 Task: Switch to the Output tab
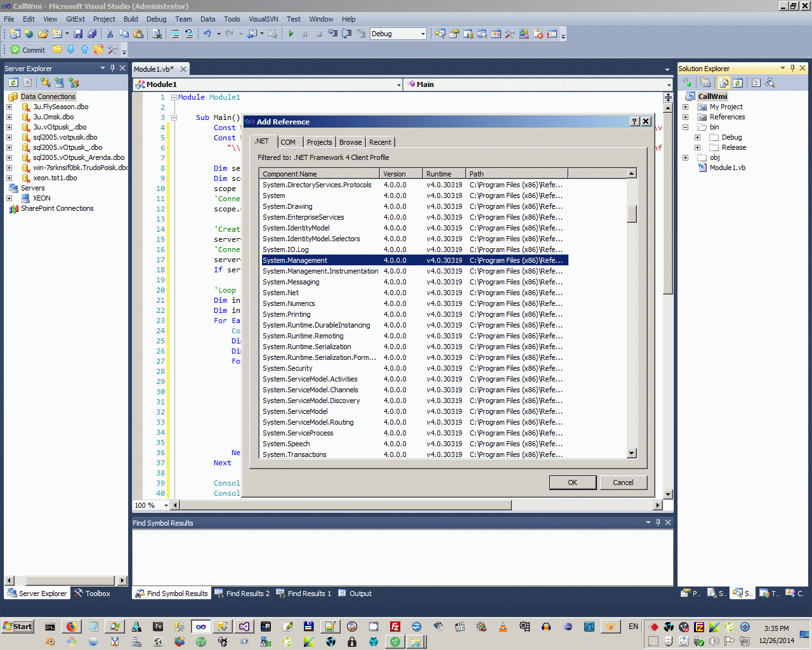click(x=355, y=594)
